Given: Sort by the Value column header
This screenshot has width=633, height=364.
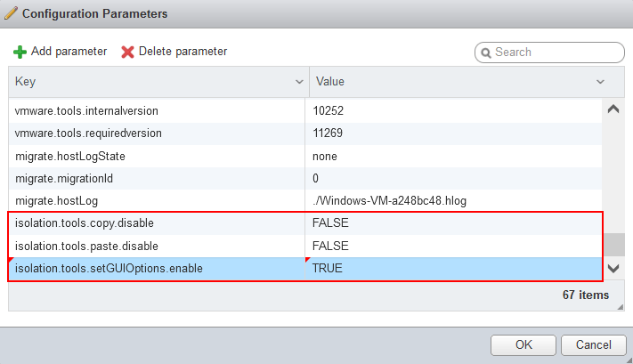Looking at the screenshot, I should click(467, 82).
